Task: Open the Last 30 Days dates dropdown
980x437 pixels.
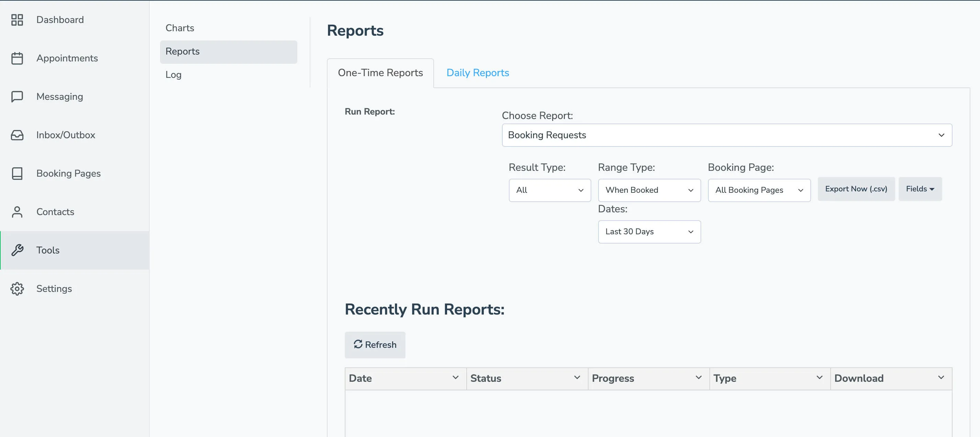Action: (649, 232)
